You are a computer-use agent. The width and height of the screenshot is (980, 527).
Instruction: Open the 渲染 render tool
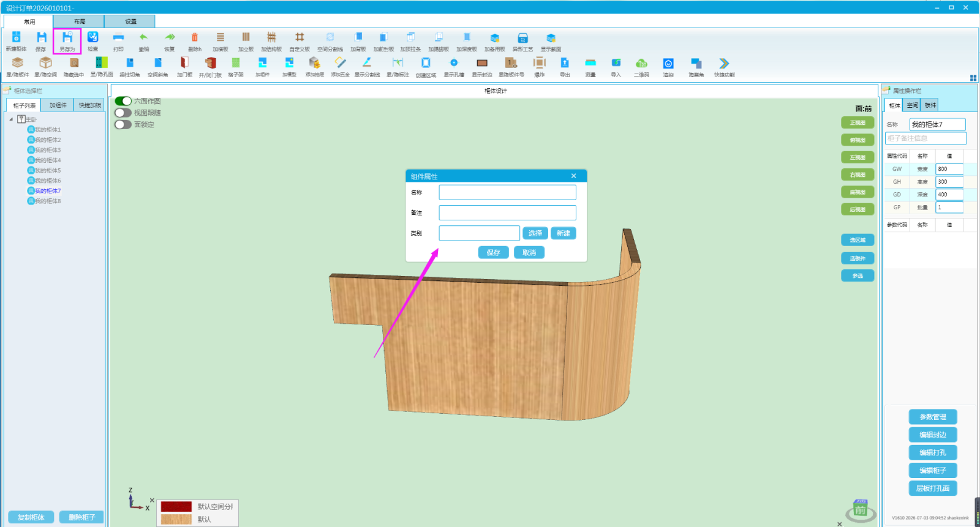point(668,64)
